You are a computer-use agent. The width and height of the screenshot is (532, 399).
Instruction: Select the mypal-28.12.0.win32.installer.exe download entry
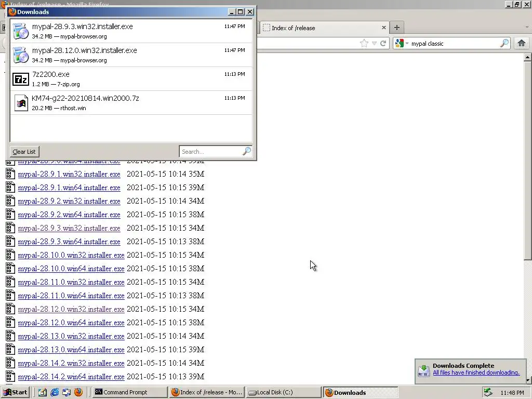pyautogui.click(x=131, y=55)
